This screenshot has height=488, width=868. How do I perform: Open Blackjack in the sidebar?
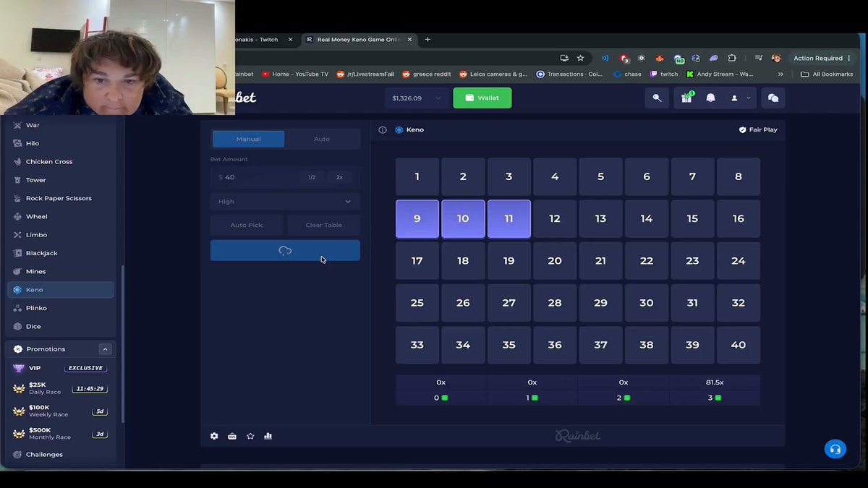click(60, 253)
